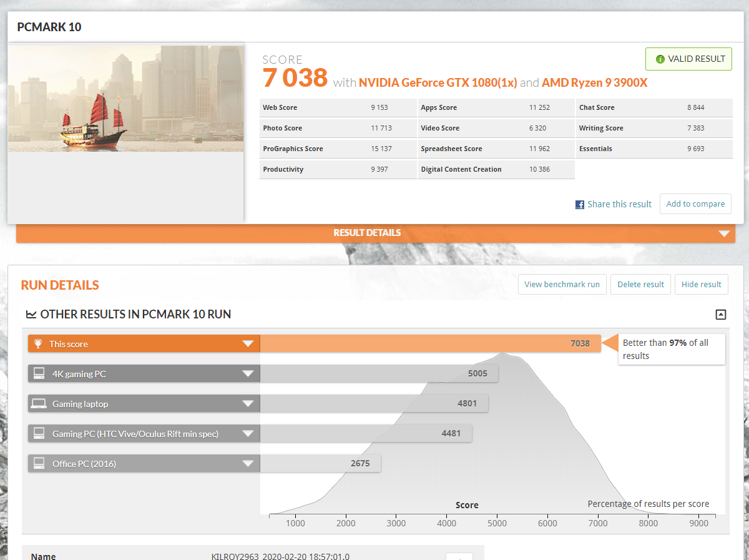Click the 7038 orange score bar
The width and height of the screenshot is (749, 560).
coord(430,343)
